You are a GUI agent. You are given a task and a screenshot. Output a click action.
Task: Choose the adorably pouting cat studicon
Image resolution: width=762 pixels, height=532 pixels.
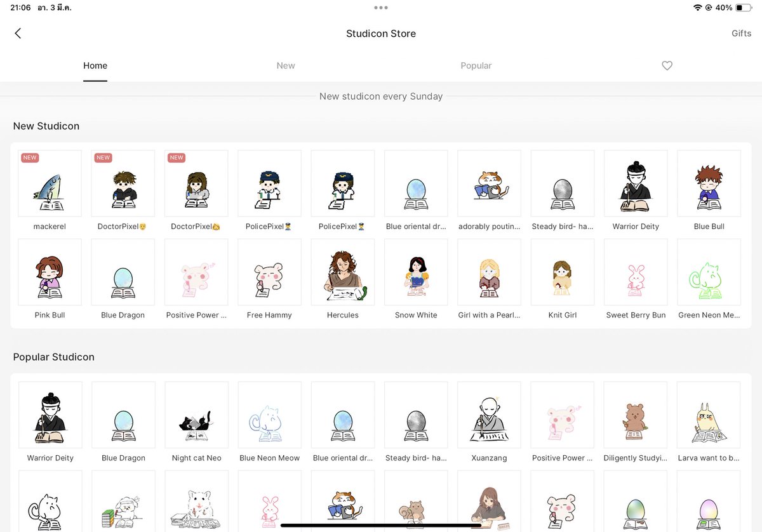click(490, 183)
